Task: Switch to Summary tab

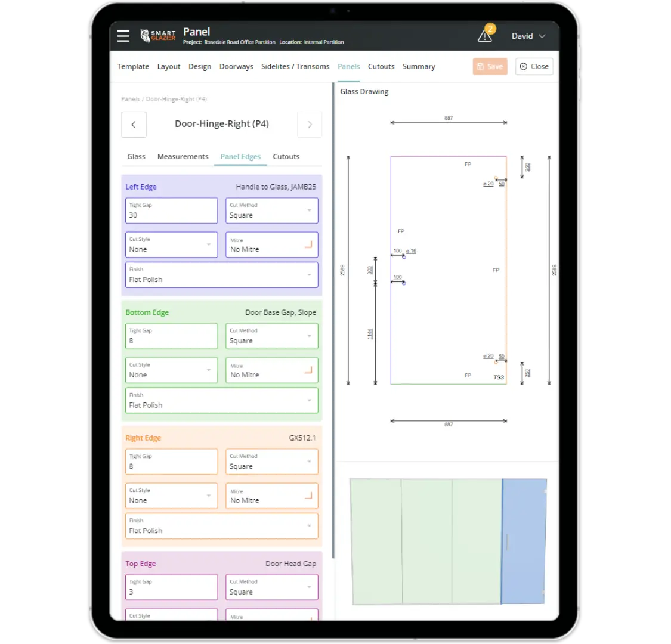Action: coord(419,66)
